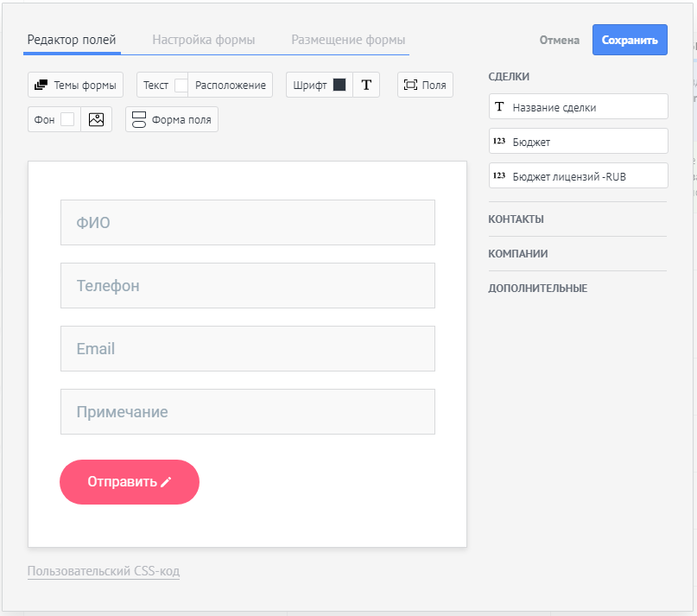
Task: Expand the КОНТАКТЫ section
Action: 516,219
